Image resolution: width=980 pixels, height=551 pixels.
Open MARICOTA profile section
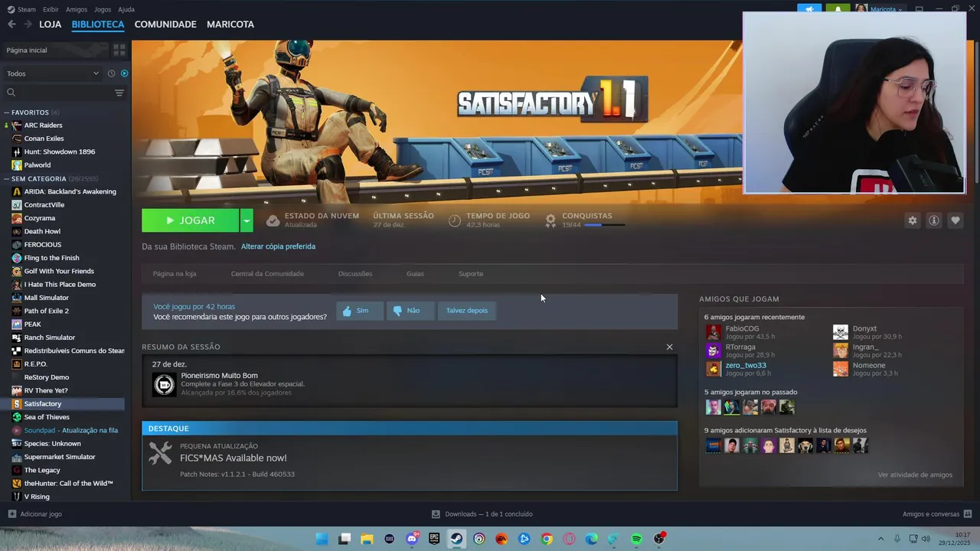(230, 24)
